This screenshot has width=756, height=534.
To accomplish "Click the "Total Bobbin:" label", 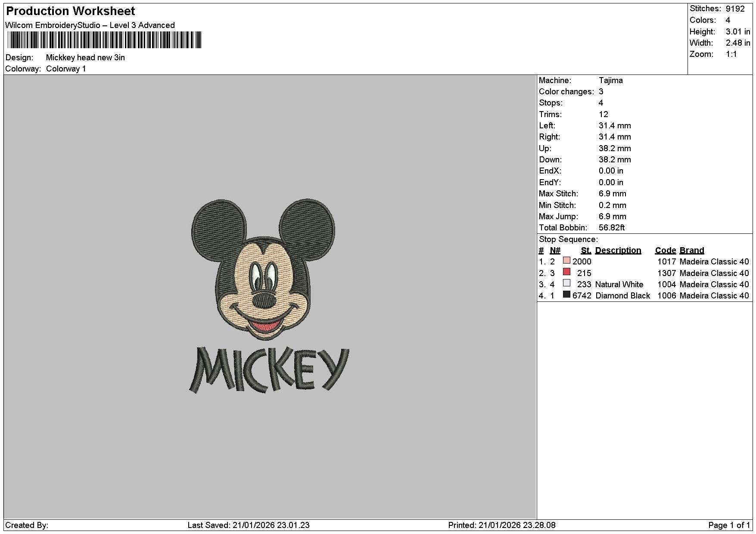I will [x=563, y=227].
